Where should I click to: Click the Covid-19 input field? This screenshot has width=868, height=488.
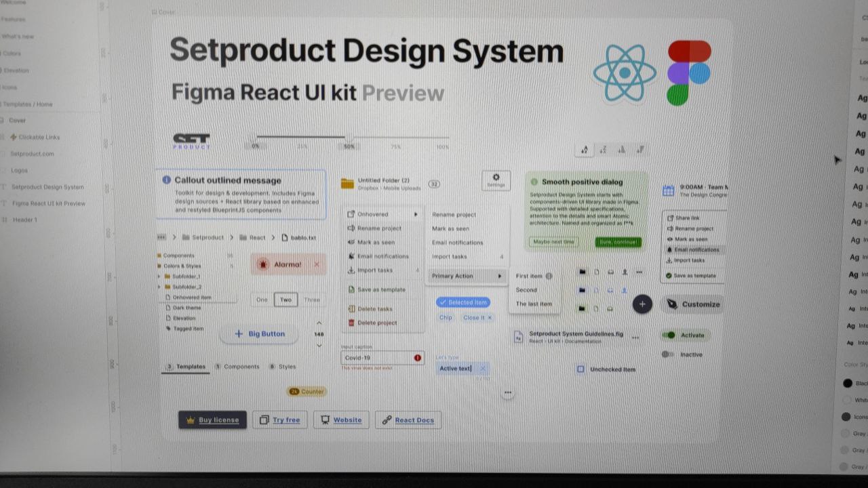(x=382, y=358)
